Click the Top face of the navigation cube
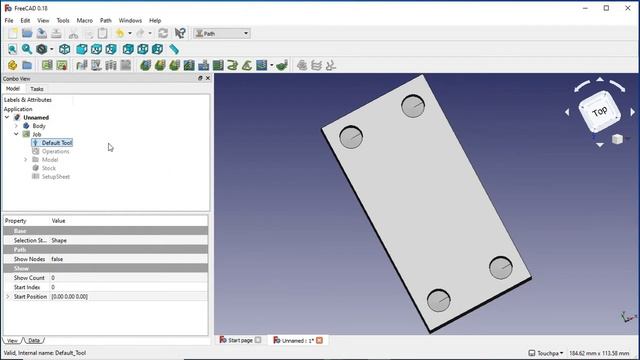Screen dimensions: 640x360 (600, 111)
